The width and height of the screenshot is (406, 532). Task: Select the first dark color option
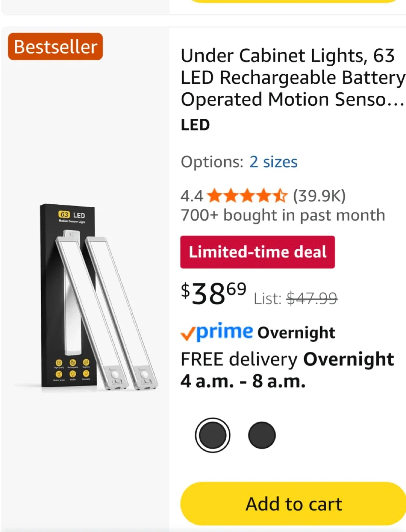pyautogui.click(x=213, y=435)
